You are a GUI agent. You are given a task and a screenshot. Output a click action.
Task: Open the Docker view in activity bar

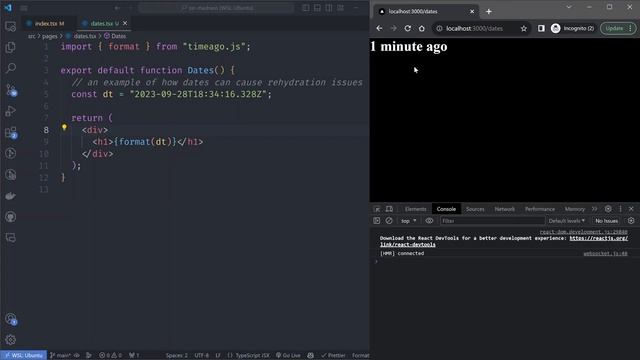11,196
